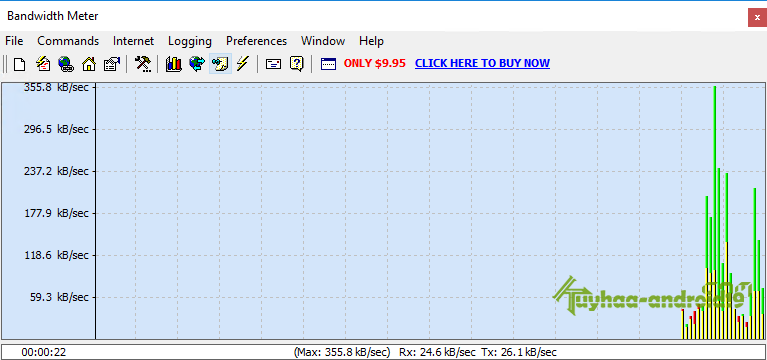Screen dimensions: 767x360
Task: Open the Logging menu
Action: coord(190,41)
